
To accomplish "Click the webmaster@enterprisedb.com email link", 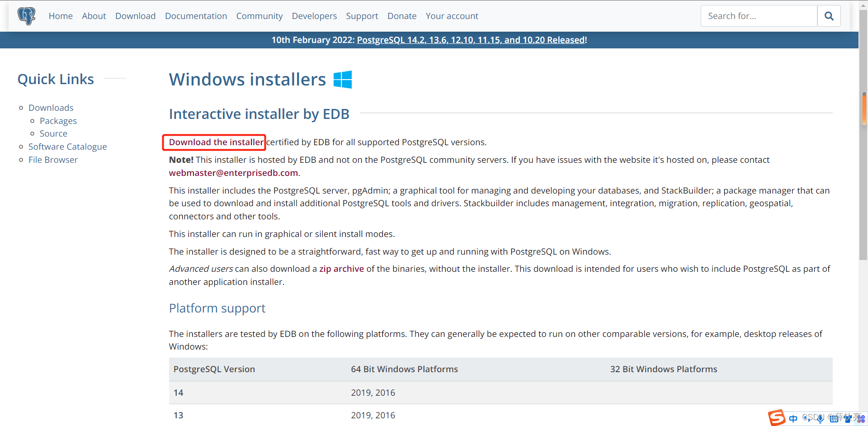I will tap(233, 173).
